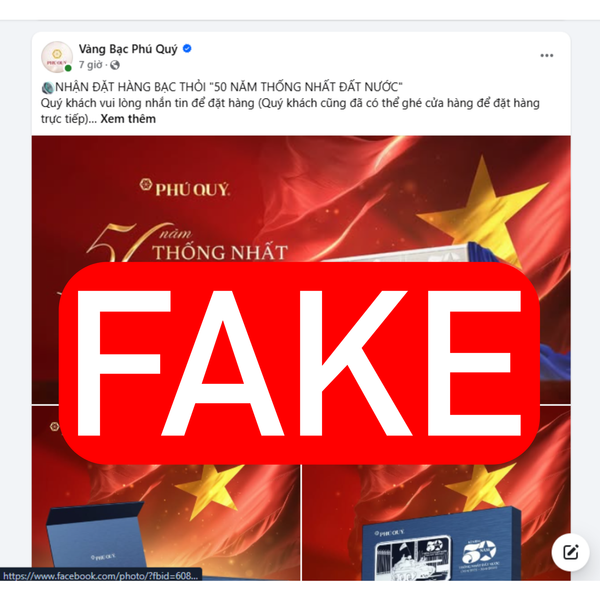600x600 pixels.
Task: Click the facebook.com/photo status bar URL
Action: (101, 576)
